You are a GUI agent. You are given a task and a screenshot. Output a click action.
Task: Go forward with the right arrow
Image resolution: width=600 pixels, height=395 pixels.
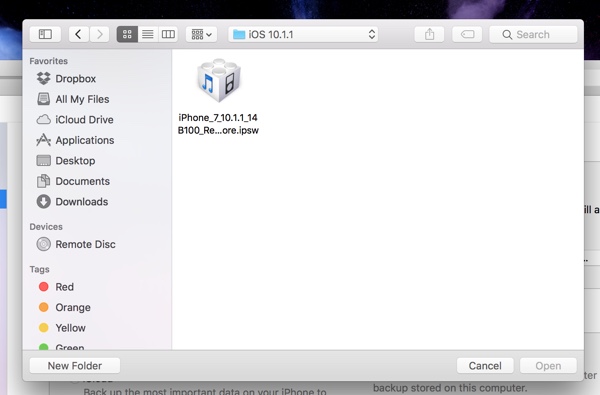[99, 34]
